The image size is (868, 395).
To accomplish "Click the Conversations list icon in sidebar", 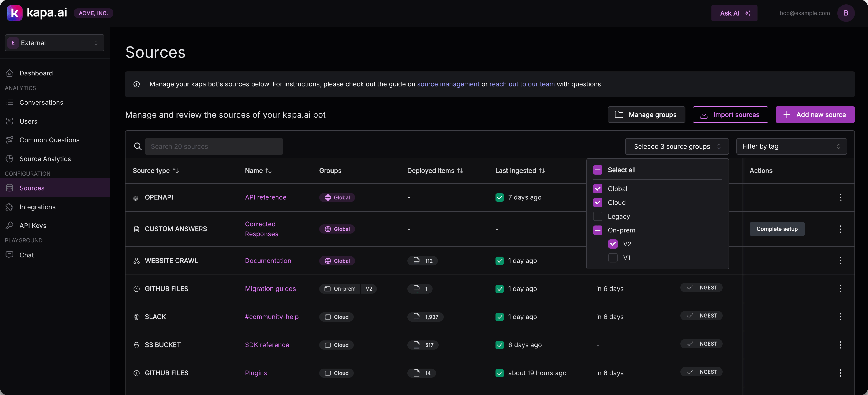I will (9, 102).
